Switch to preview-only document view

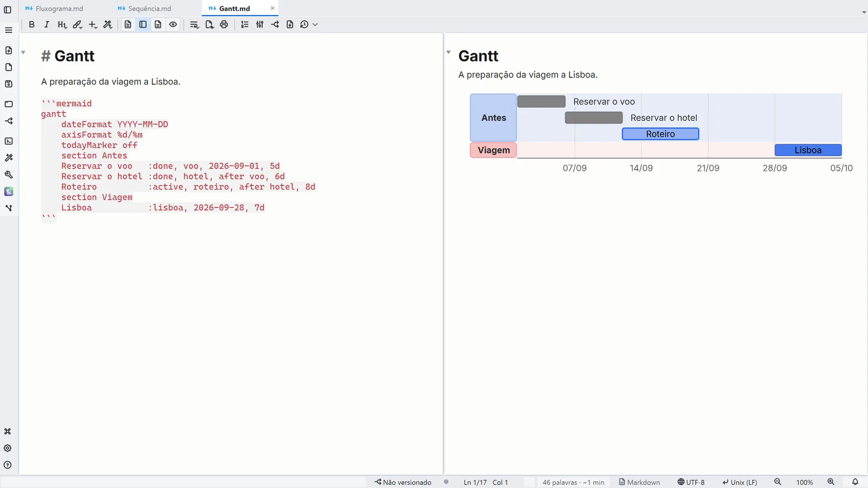pos(158,24)
